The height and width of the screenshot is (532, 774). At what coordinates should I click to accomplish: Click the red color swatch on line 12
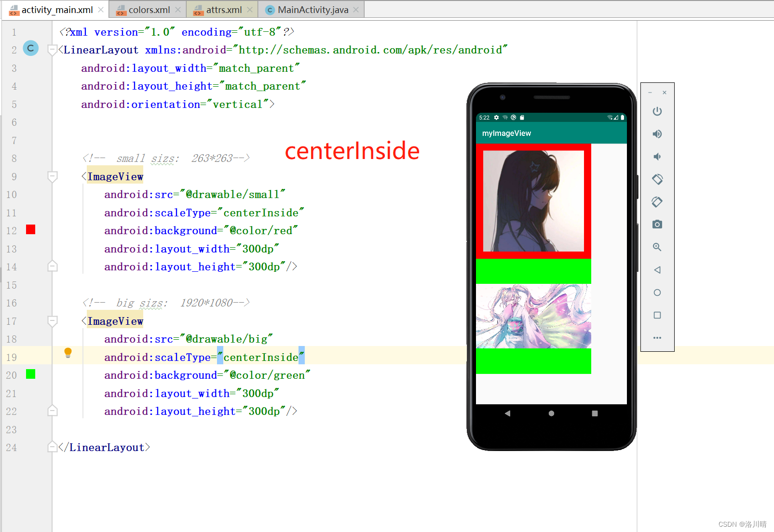tap(31, 230)
